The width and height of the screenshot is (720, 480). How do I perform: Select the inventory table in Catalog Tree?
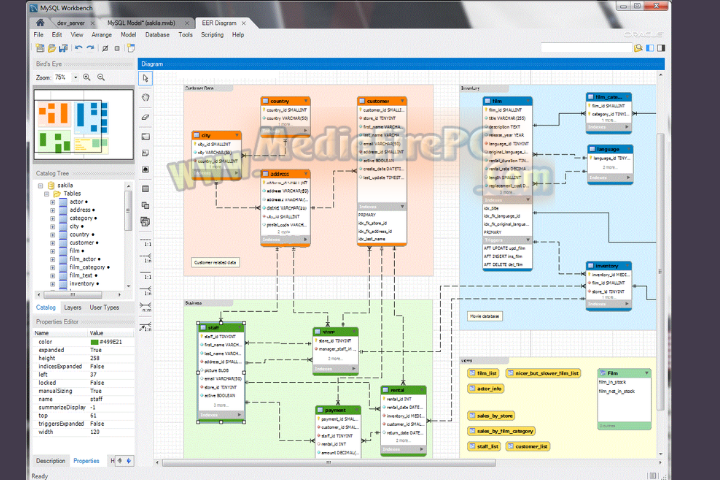click(x=82, y=284)
